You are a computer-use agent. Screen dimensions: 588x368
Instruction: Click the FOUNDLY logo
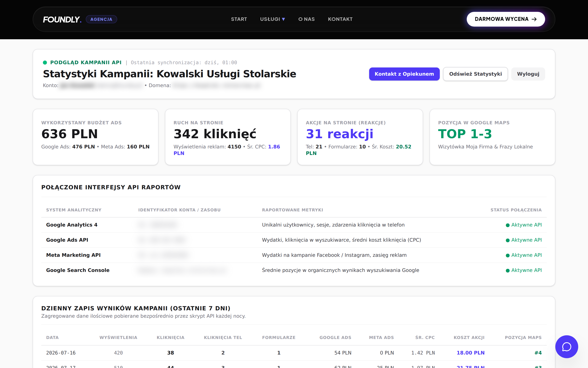(62, 19)
